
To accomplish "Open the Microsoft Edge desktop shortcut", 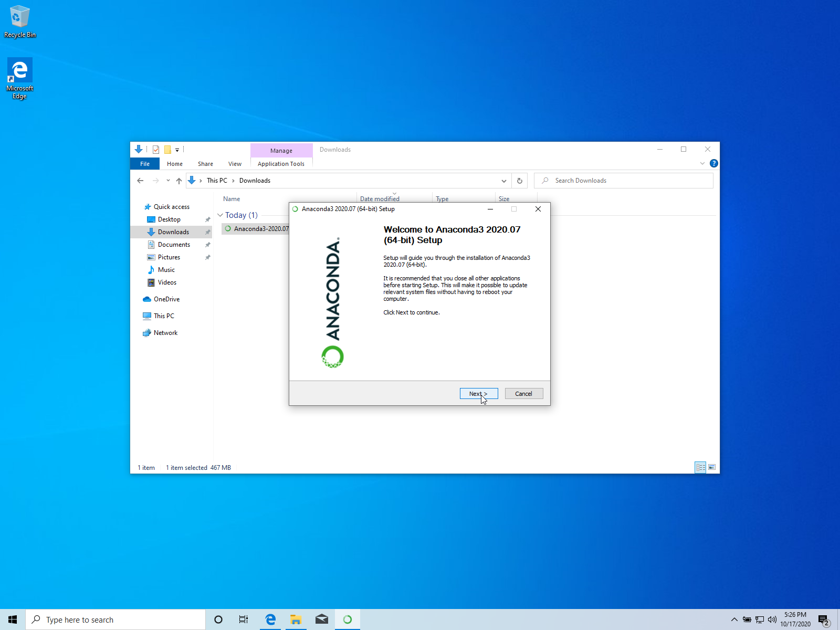I will pyautogui.click(x=20, y=78).
